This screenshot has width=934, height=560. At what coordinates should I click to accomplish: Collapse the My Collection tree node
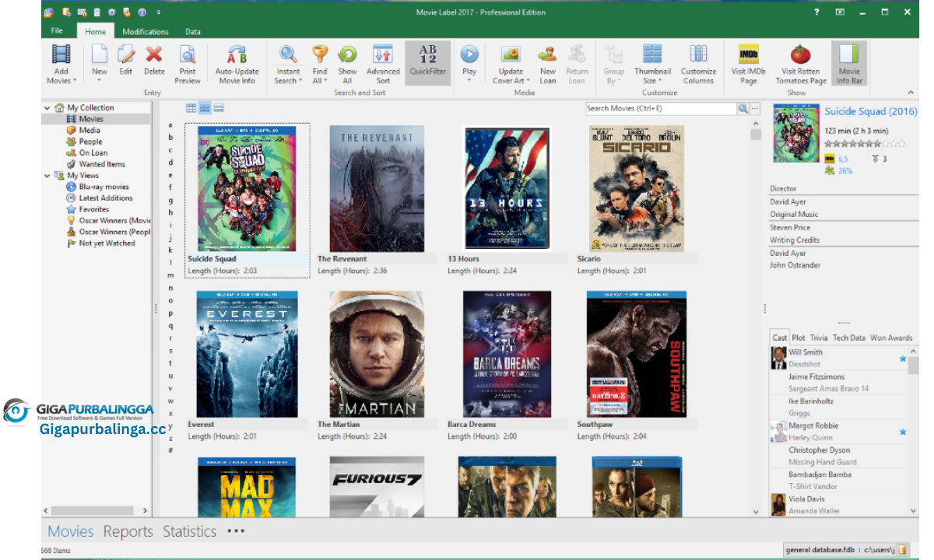pos(47,108)
